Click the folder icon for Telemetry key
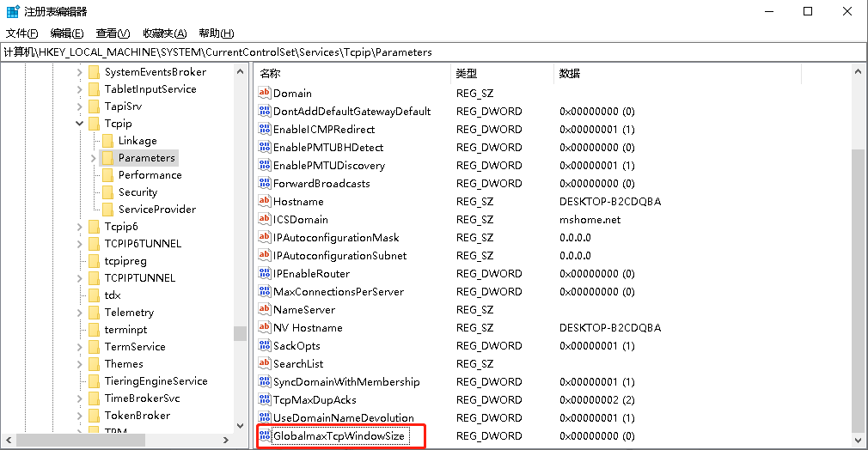Viewport: 868px width, 450px height. pos(94,313)
